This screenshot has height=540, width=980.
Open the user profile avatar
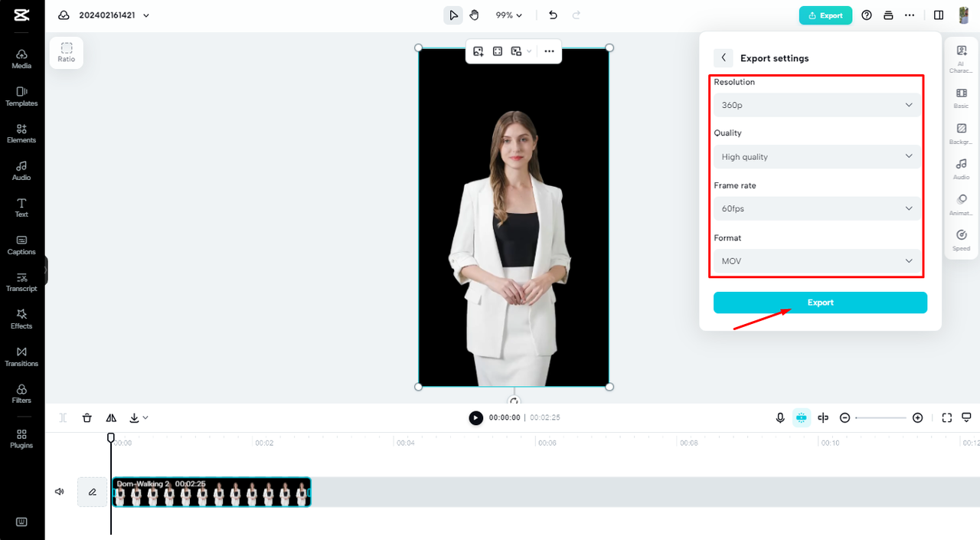point(964,15)
